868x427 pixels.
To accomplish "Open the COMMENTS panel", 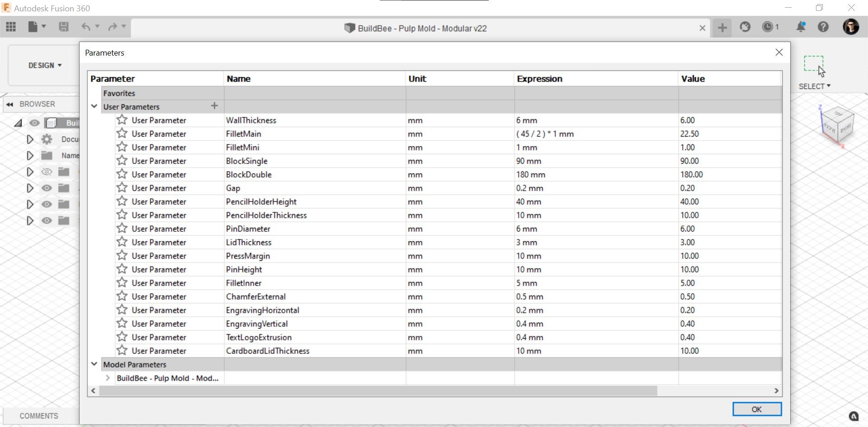I will 39,416.
